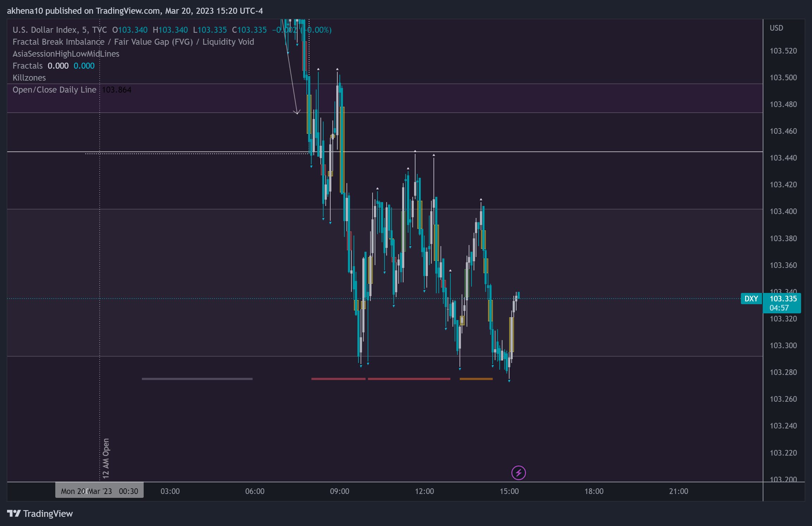Click the Fractals indicator label
Viewport: 812px width, 526px height.
tap(27, 66)
